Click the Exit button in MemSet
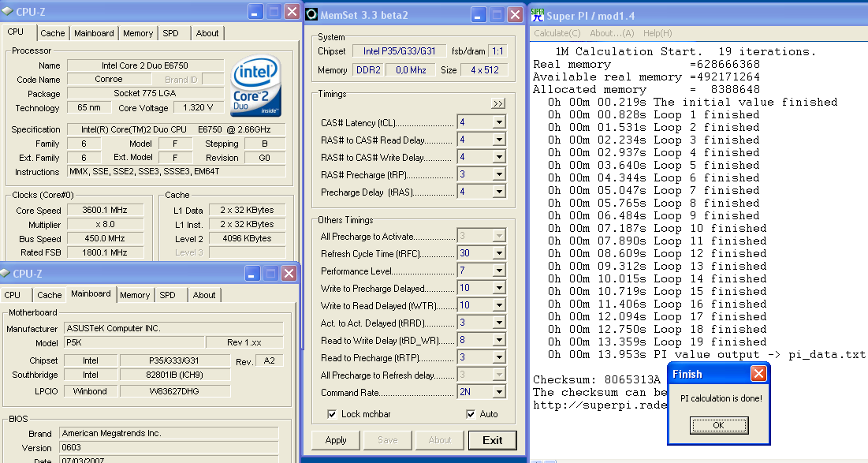Screen dimensions: 868x463 tap(492, 440)
